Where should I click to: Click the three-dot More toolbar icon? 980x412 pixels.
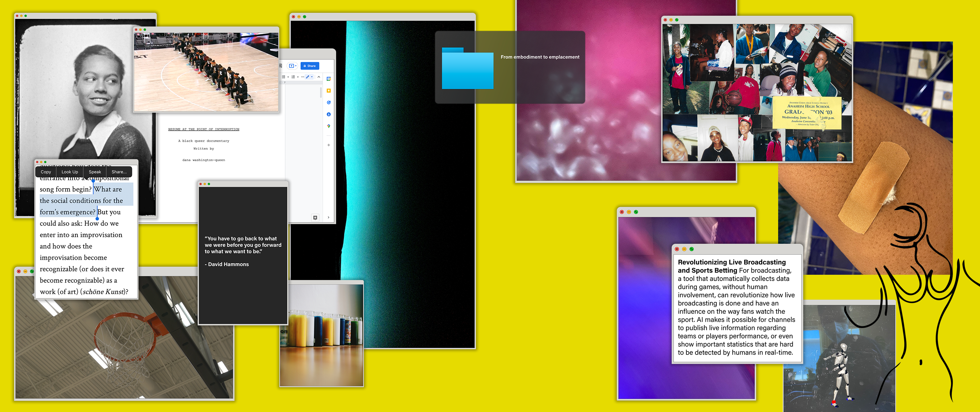click(303, 77)
